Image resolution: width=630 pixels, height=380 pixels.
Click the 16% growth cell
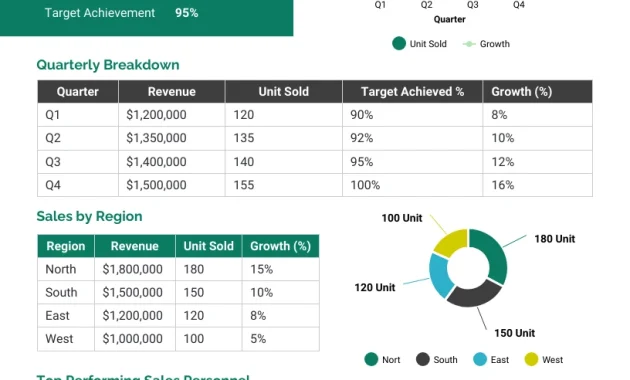[537, 185]
